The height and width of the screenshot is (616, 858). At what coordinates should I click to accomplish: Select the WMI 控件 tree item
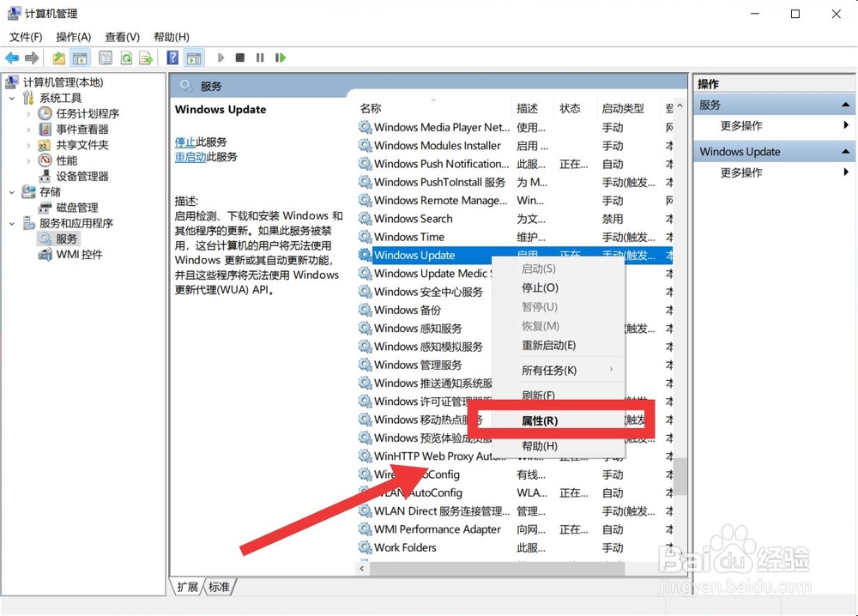point(79,255)
